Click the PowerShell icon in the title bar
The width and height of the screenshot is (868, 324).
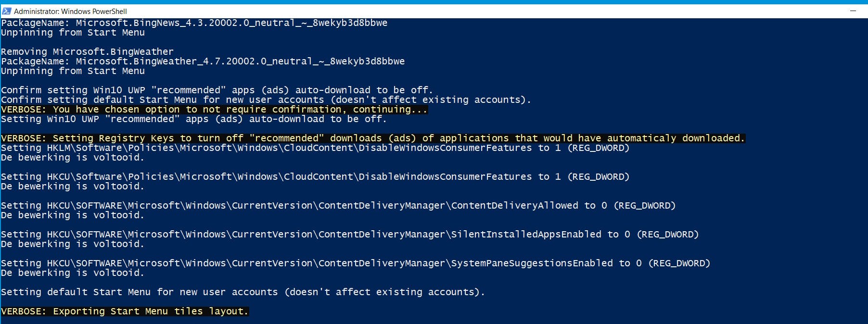click(7, 11)
